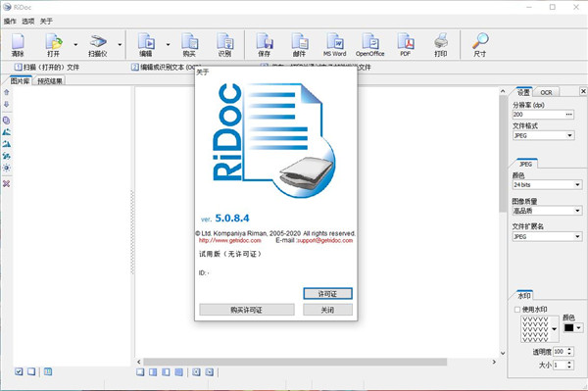
Task: Enable the 使用水印 (use watermark) checkbox
Action: pyautogui.click(x=517, y=310)
